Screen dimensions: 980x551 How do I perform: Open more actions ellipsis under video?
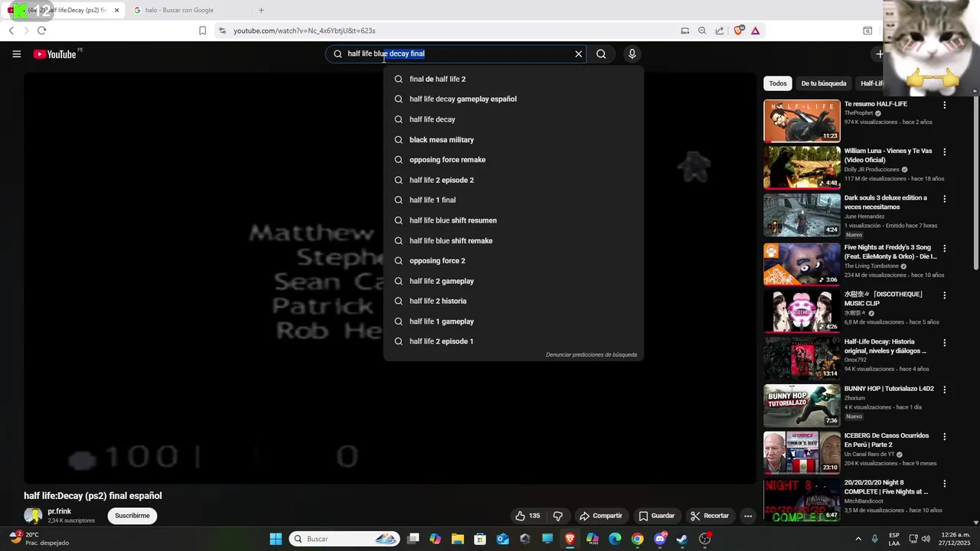pos(748,516)
